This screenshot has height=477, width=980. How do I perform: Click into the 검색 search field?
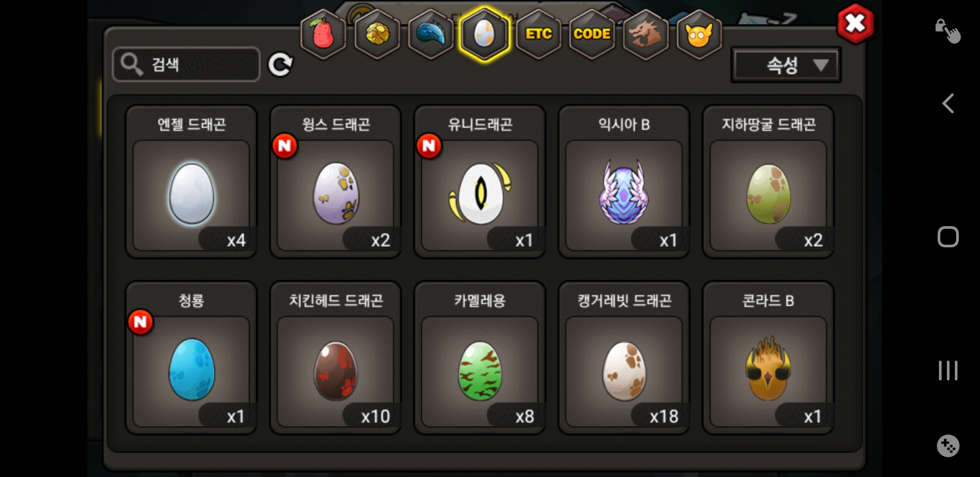186,64
